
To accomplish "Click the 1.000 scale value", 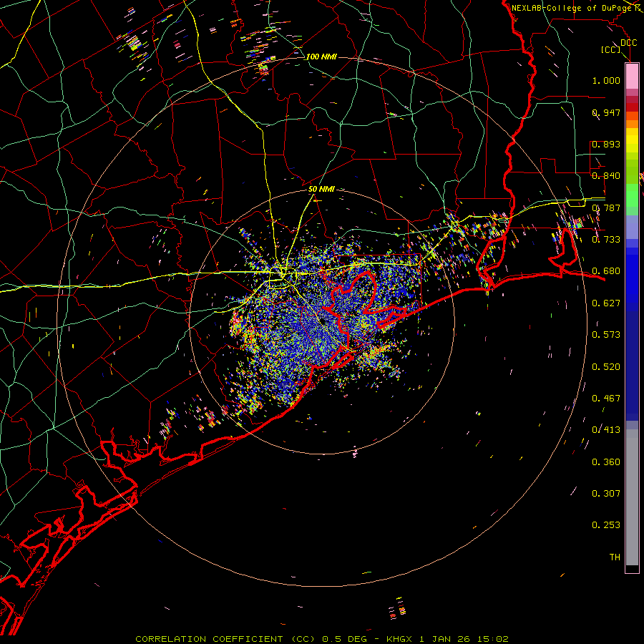I will point(606,80).
